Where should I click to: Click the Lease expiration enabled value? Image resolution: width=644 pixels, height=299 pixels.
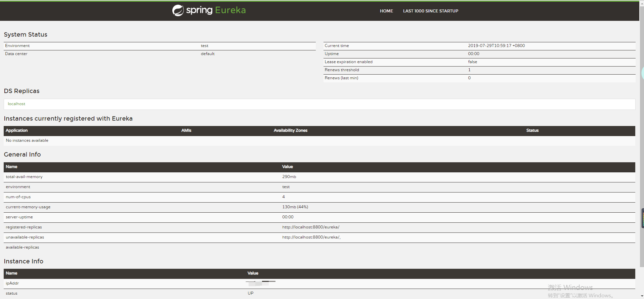coord(472,62)
